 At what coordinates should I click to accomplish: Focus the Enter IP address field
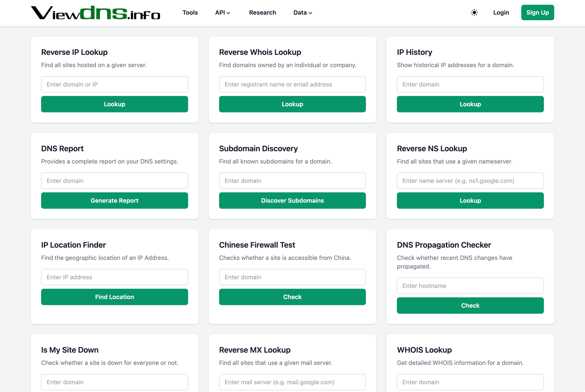(114, 277)
